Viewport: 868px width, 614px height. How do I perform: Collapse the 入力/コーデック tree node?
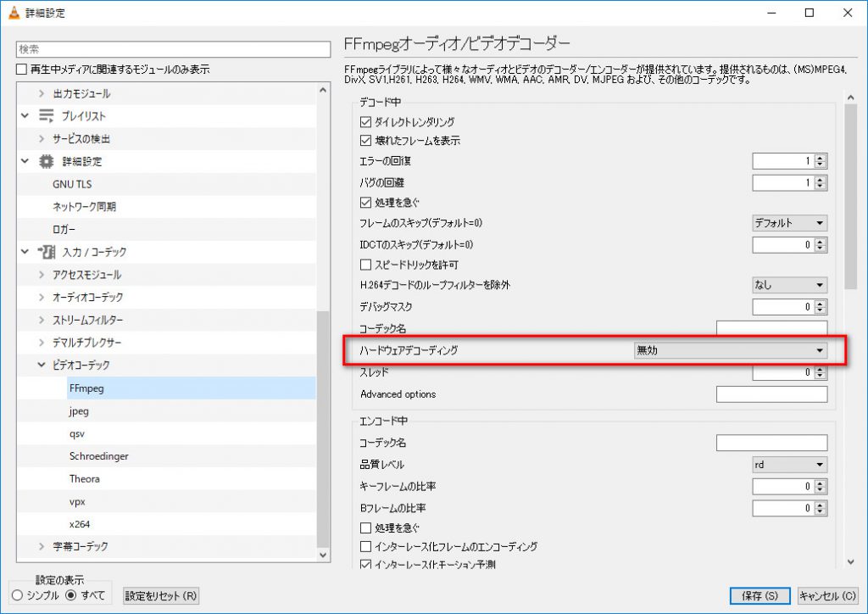(x=25, y=252)
